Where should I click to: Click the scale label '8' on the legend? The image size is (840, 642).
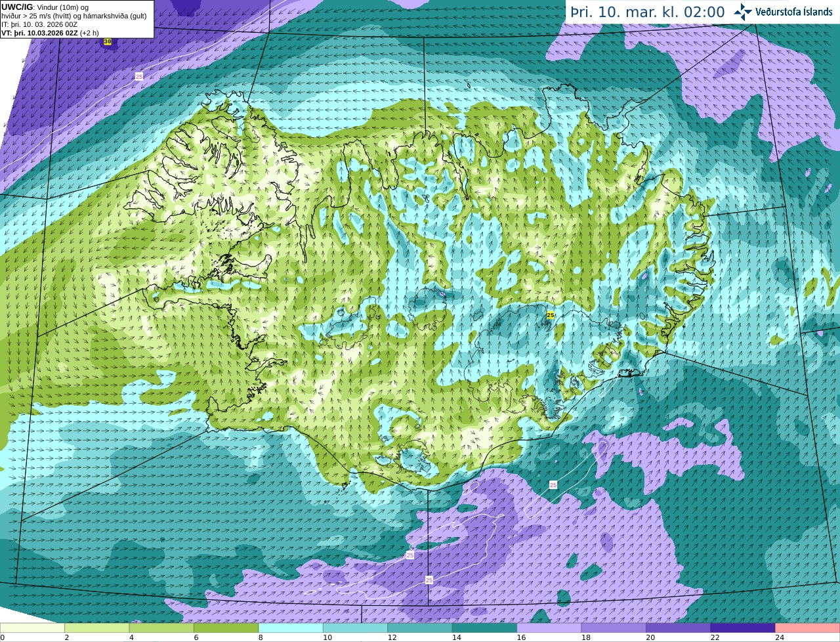point(261,637)
